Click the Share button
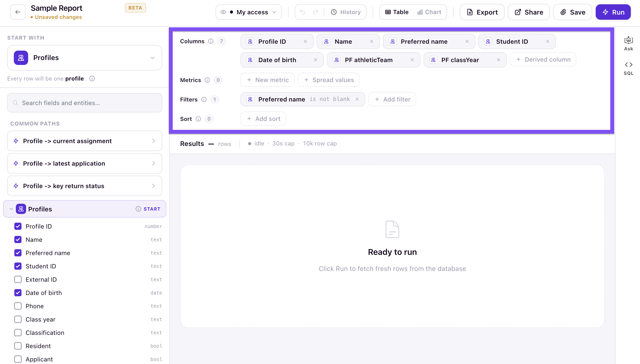The height and width of the screenshot is (364, 640). tap(529, 12)
